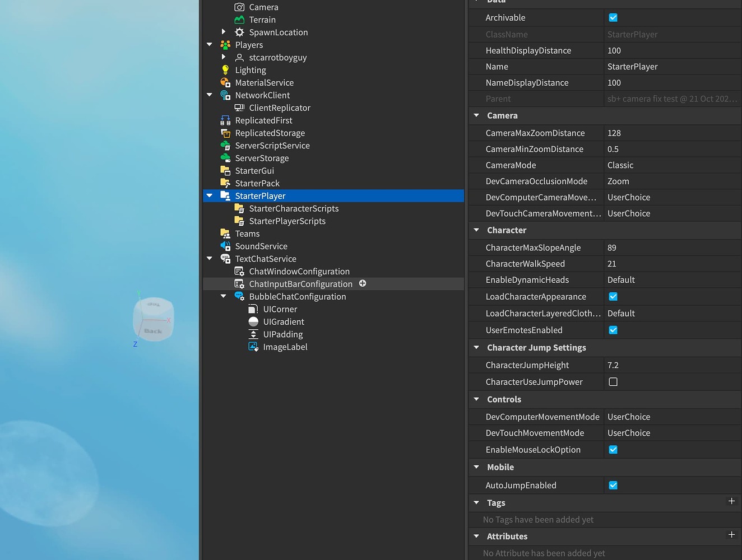This screenshot has width=742, height=560.
Task: Select the Back face of the view cube
Action: [152, 330]
